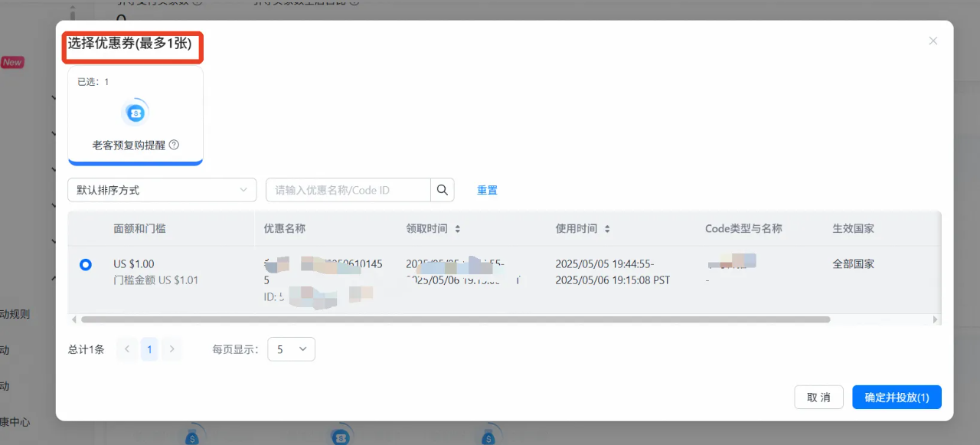This screenshot has width=980, height=445.
Task: Expand the 每页显示 page size dropdown
Action: coord(291,349)
